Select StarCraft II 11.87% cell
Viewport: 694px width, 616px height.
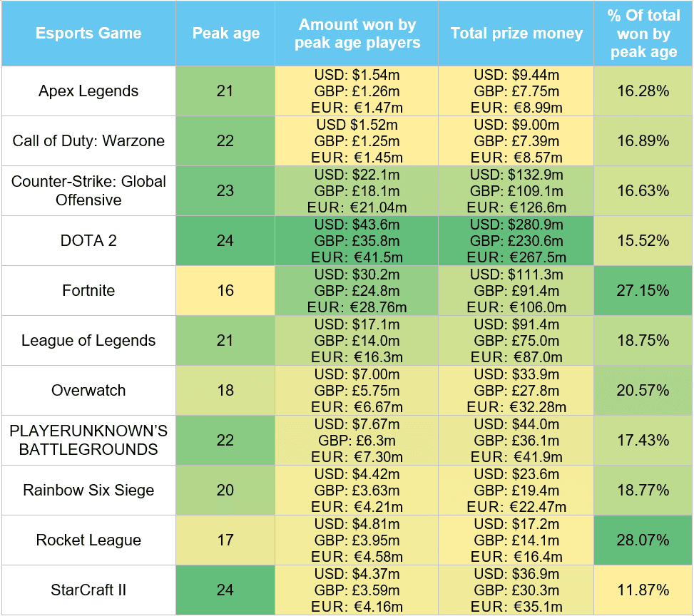[643, 590]
